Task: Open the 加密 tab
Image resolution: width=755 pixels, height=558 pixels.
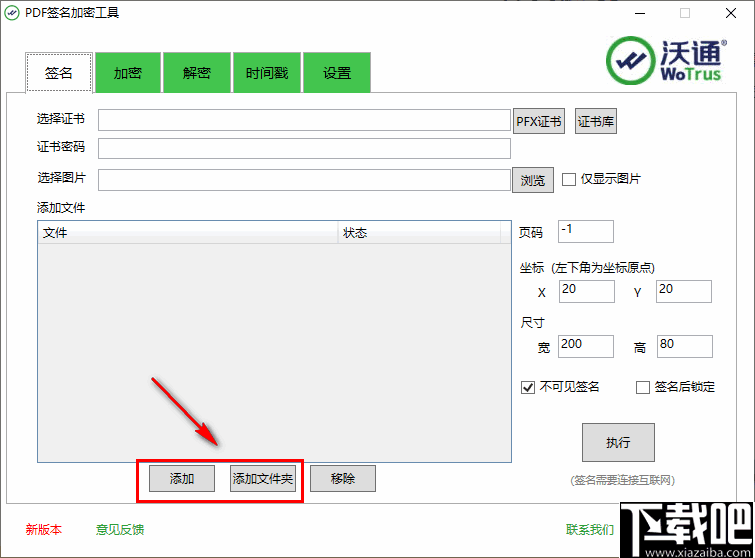Action: [x=128, y=73]
